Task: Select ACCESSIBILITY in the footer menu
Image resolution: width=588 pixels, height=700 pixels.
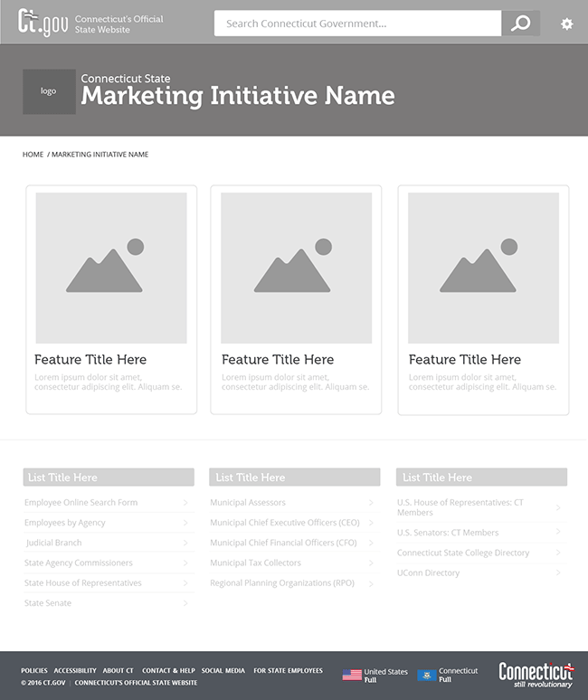Action: click(x=74, y=671)
